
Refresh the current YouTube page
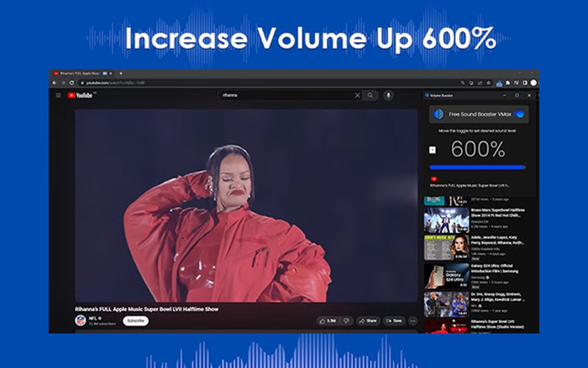[x=71, y=82]
